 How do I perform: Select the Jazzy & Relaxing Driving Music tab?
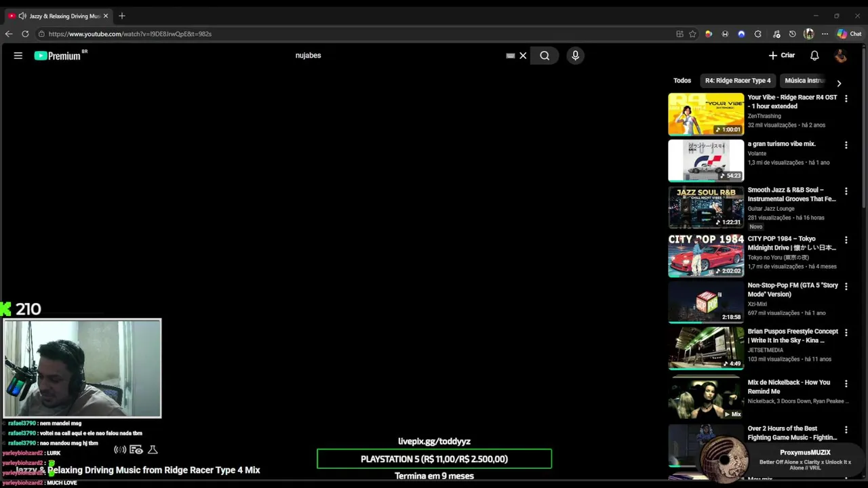pos(58,16)
